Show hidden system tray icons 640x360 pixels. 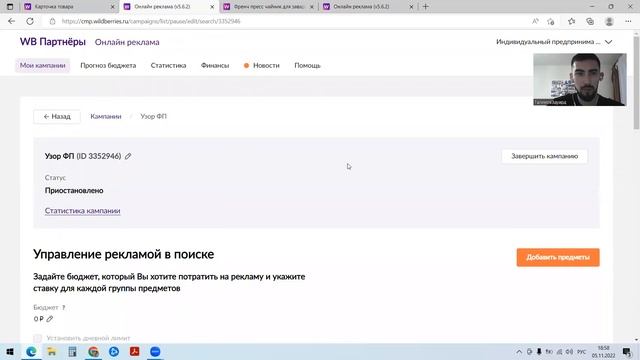(x=519, y=351)
